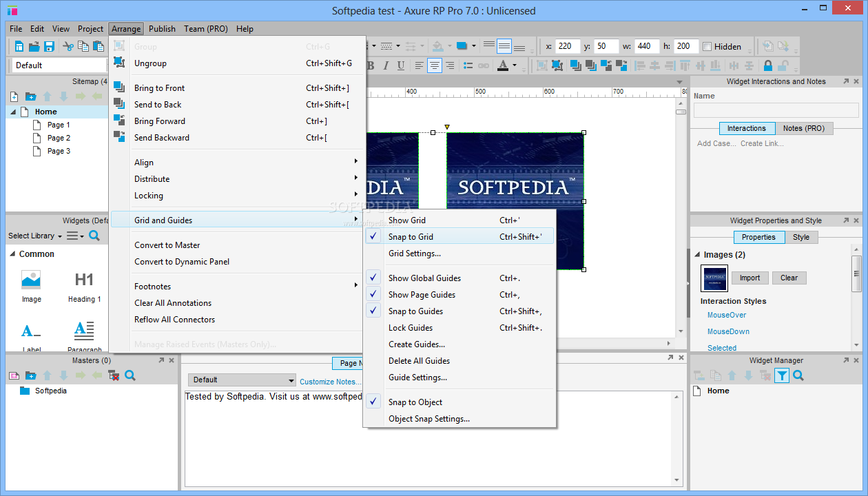
Task: Pop out the Widget Interactions panel
Action: coord(846,81)
